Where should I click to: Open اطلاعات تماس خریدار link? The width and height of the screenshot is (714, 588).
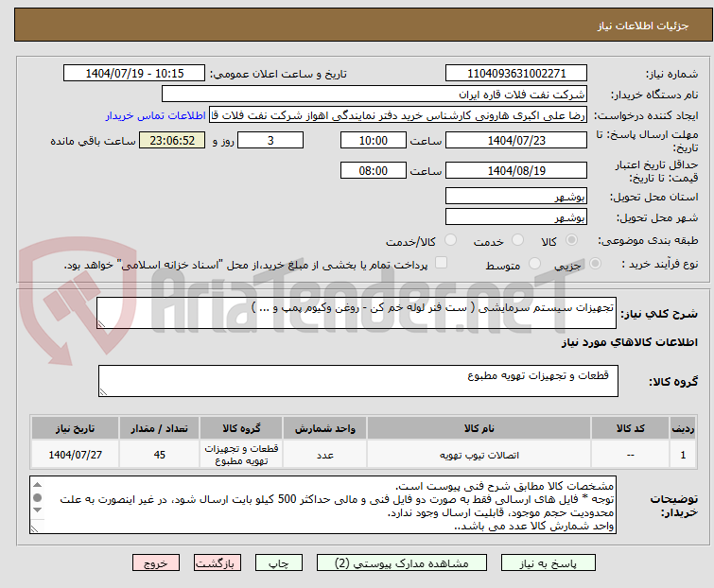pos(156,115)
